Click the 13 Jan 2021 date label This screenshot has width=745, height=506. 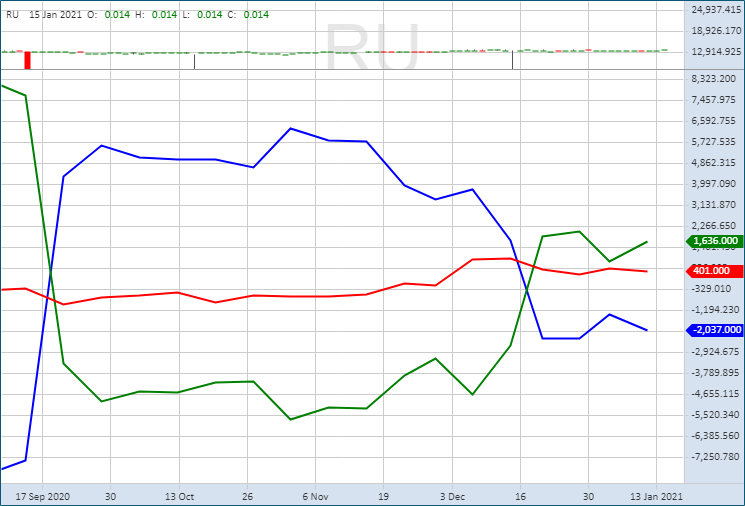point(656,496)
